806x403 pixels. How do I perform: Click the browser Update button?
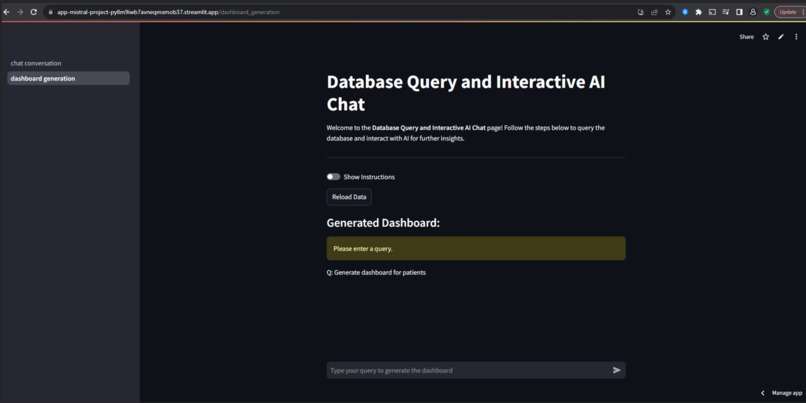[787, 12]
